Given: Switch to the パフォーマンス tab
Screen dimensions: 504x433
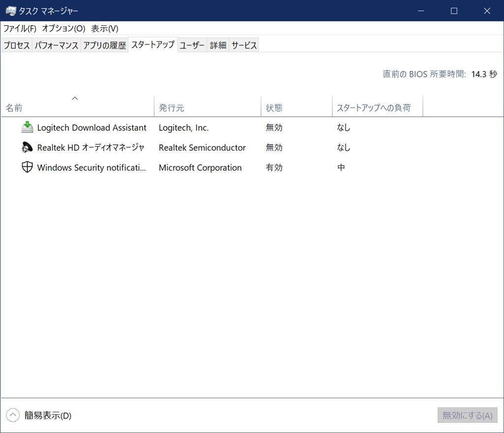Looking at the screenshot, I should (56, 45).
